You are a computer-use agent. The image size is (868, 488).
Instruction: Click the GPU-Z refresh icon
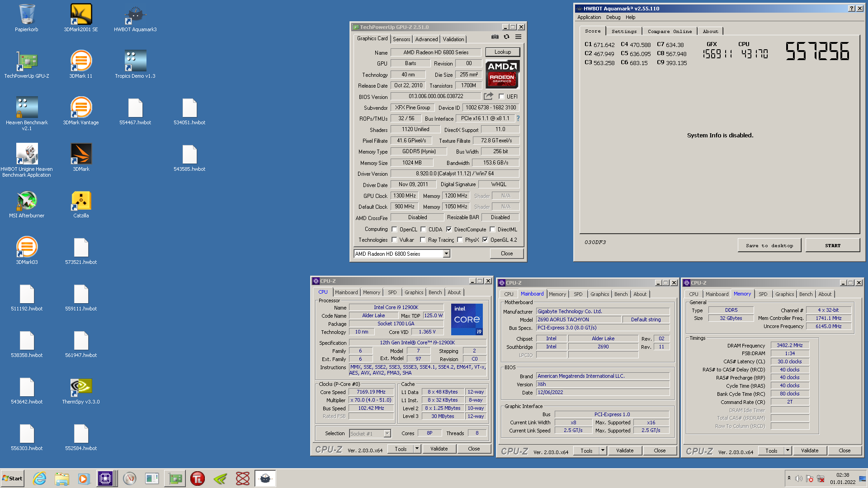coord(506,37)
